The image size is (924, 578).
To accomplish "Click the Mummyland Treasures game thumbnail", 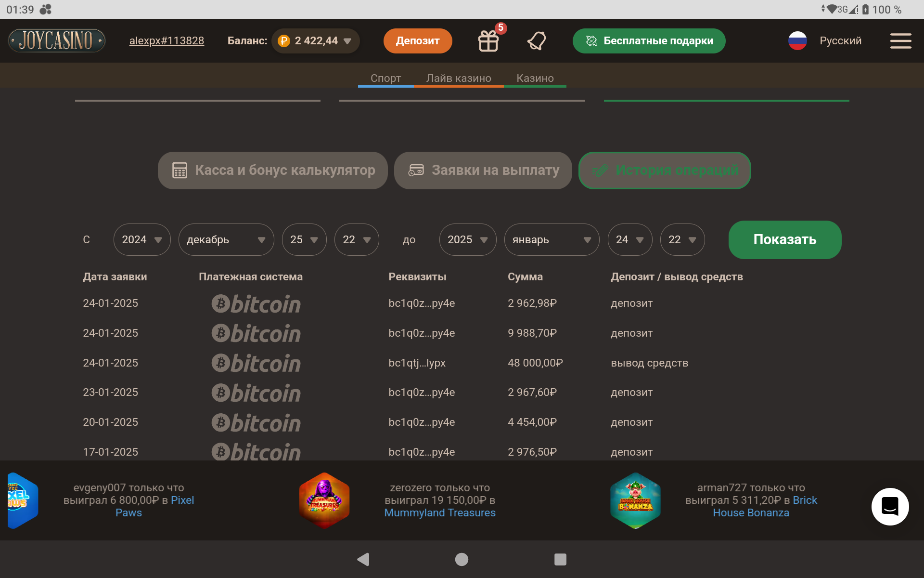I will point(324,500).
